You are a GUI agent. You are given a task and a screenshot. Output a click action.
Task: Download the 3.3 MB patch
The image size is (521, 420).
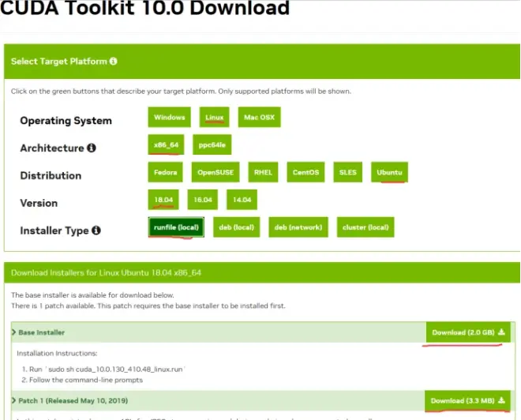click(467, 400)
